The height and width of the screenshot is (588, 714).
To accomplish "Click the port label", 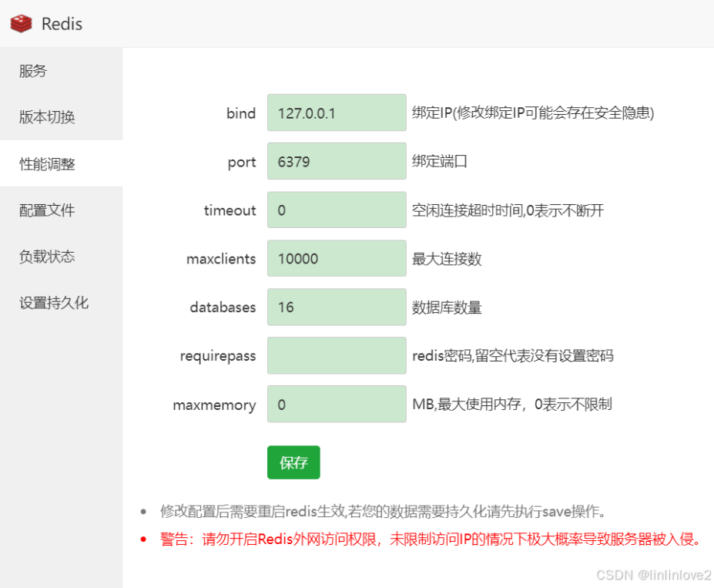I will [x=242, y=162].
